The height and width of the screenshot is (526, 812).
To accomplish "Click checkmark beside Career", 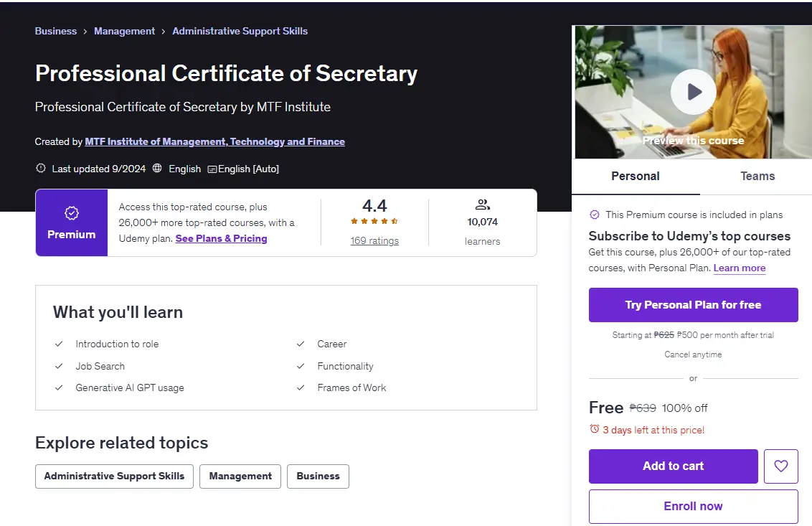I will coord(301,344).
